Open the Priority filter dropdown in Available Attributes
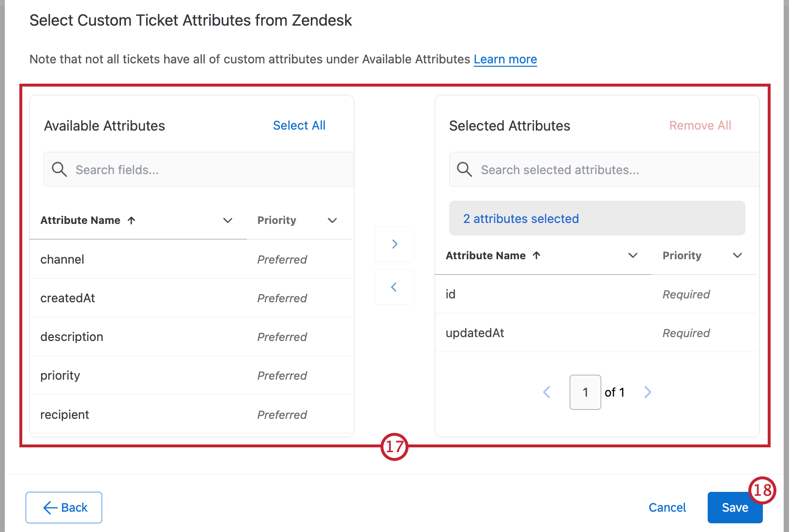 (x=332, y=221)
